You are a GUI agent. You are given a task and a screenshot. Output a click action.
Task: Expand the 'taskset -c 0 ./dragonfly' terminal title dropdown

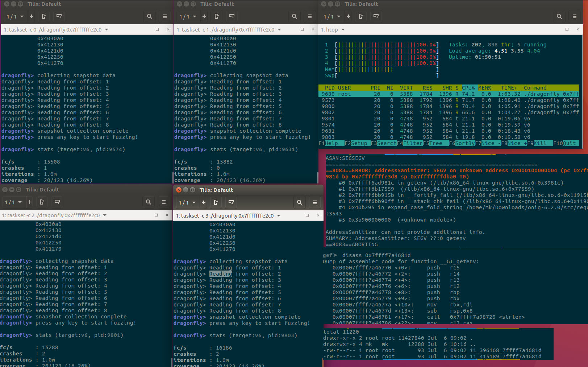tap(107, 30)
